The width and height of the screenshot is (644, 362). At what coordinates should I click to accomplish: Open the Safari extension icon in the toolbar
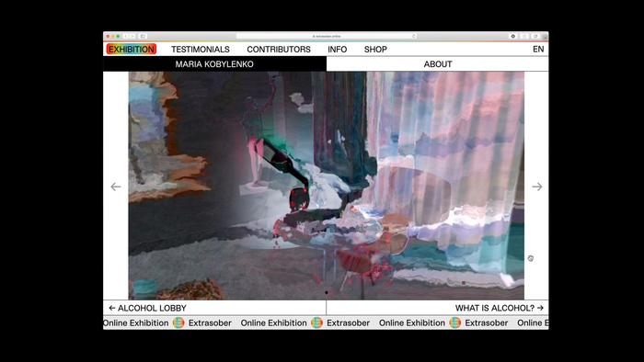513,36
